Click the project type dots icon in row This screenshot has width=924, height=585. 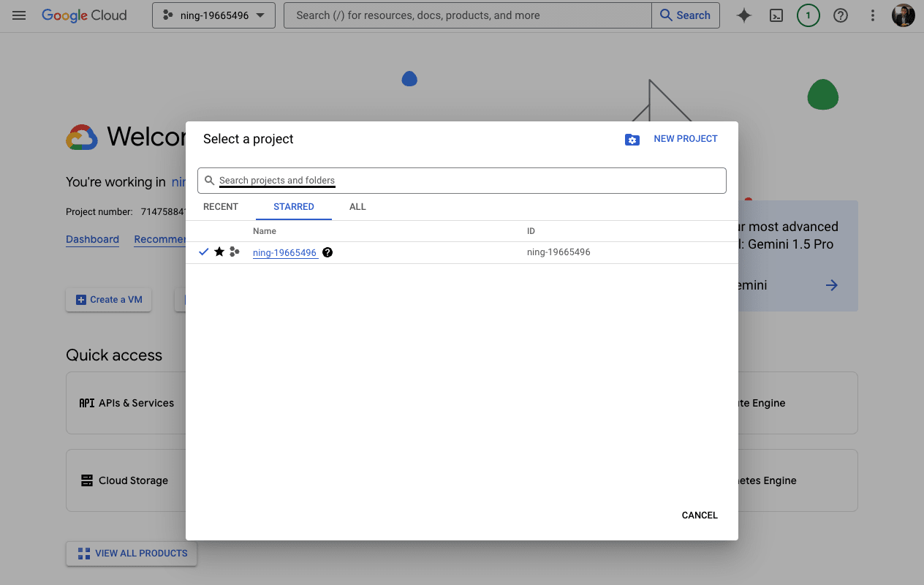point(235,252)
